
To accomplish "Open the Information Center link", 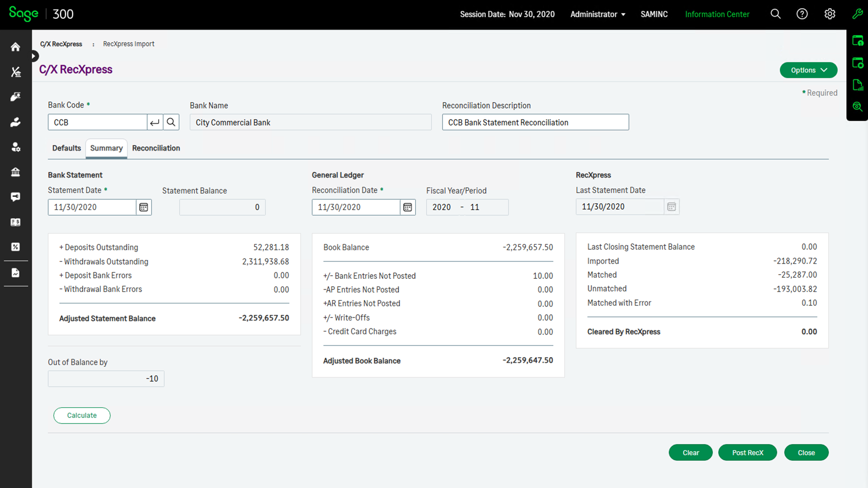I will point(717,14).
